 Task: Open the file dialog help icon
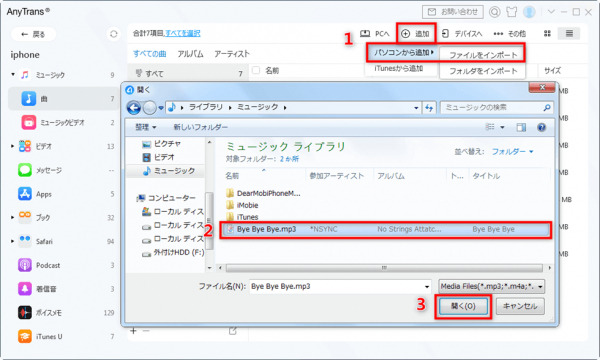541,127
